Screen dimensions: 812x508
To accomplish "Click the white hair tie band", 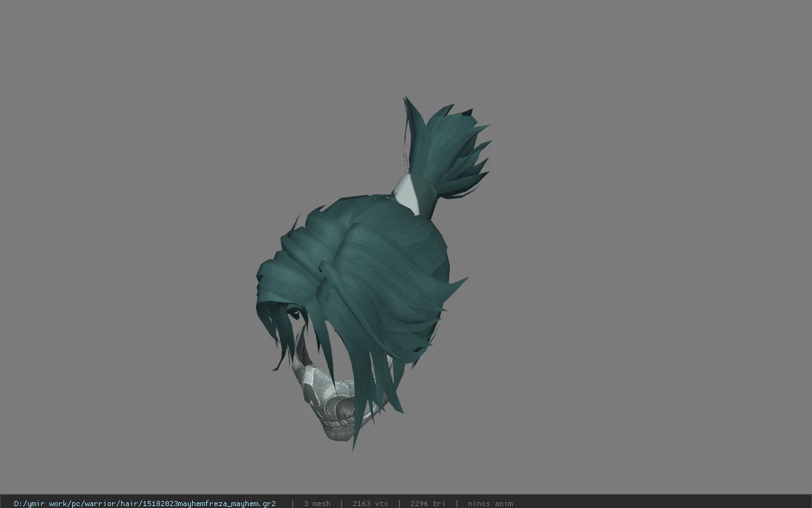I will click(x=408, y=194).
